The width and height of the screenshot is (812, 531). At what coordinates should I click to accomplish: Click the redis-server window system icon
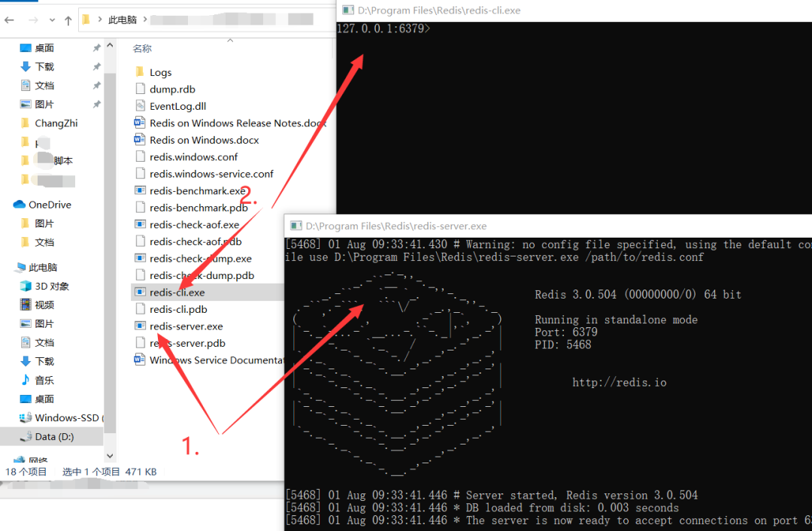[296, 226]
